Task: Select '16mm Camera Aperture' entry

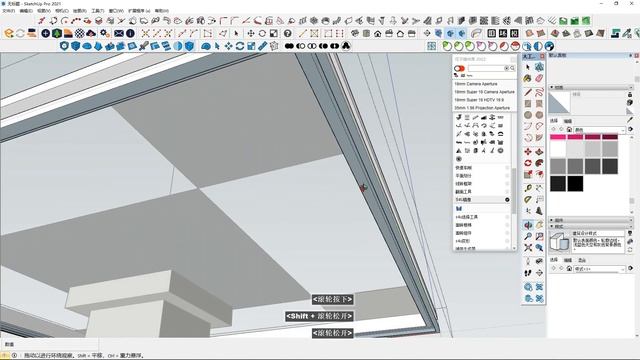Action: (476, 84)
